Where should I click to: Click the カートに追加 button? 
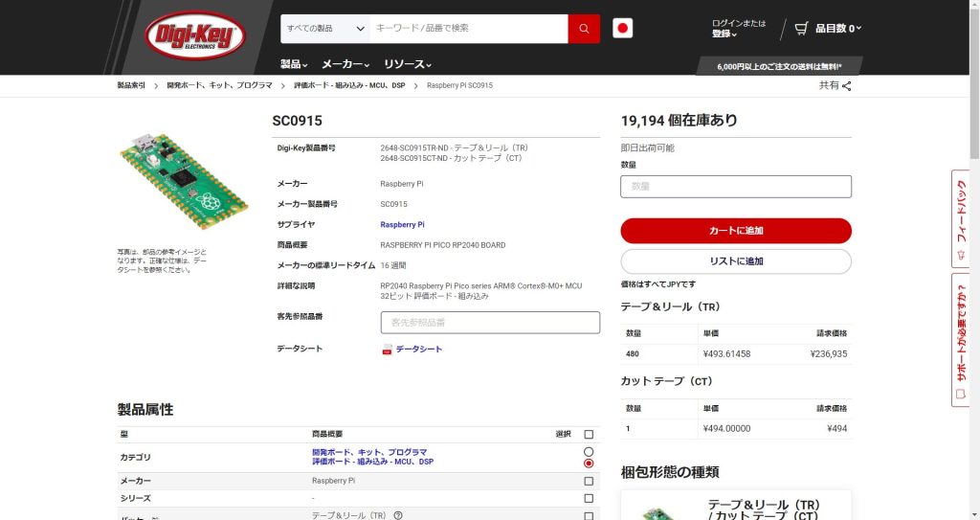pos(736,231)
